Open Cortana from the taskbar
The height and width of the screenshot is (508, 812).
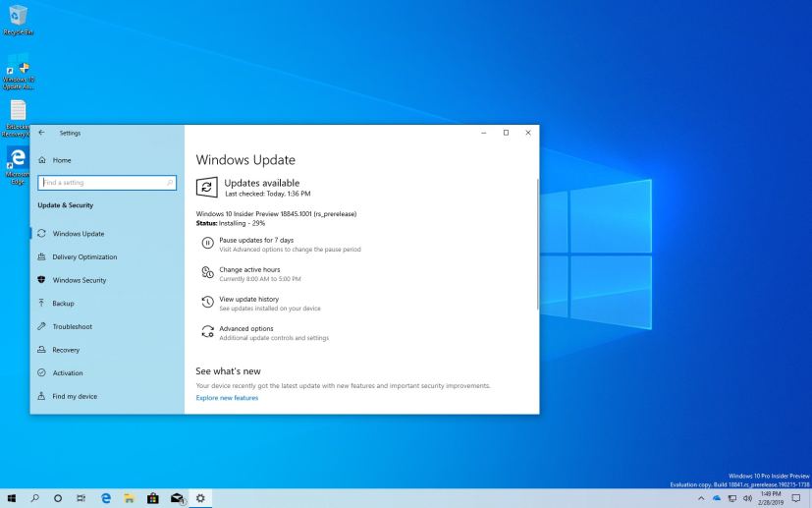[58, 498]
